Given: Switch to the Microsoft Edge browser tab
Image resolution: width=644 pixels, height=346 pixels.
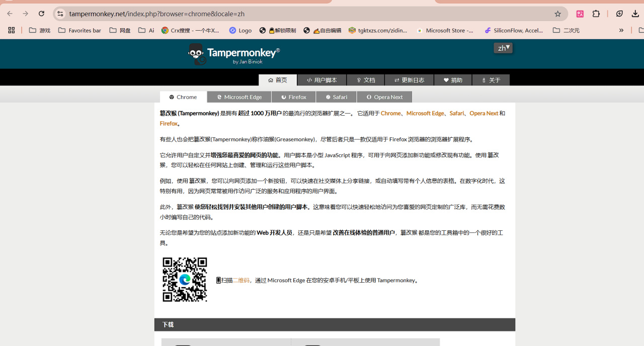Looking at the screenshot, I should [239, 97].
